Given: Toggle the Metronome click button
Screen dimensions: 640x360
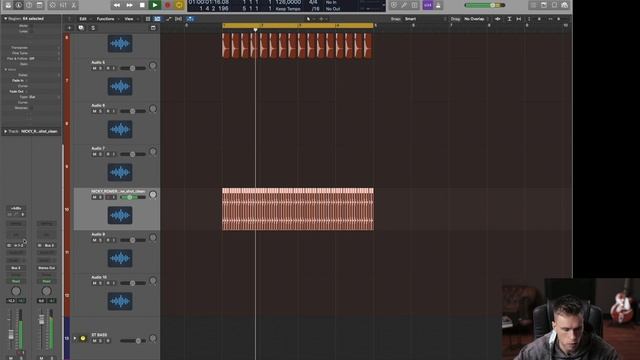Looking at the screenshot, I should coord(438,5).
